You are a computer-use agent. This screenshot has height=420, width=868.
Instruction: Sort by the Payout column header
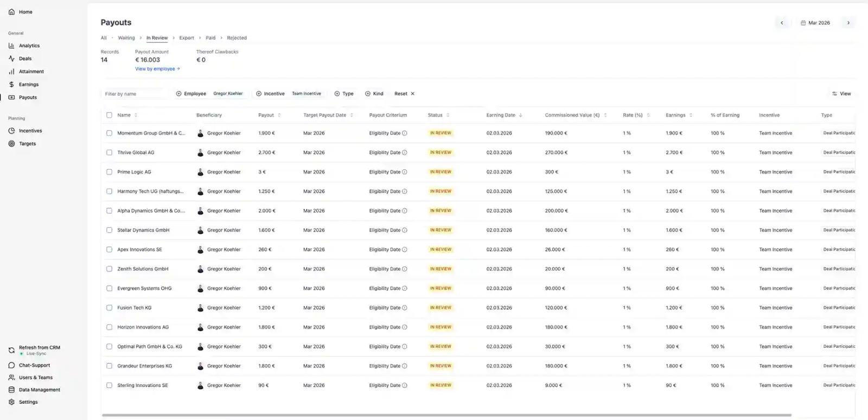[270, 115]
